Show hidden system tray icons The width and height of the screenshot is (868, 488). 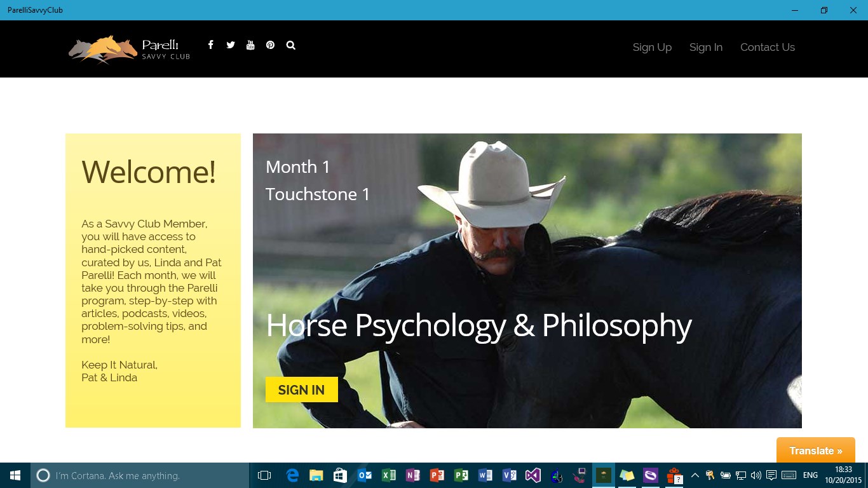tap(695, 475)
